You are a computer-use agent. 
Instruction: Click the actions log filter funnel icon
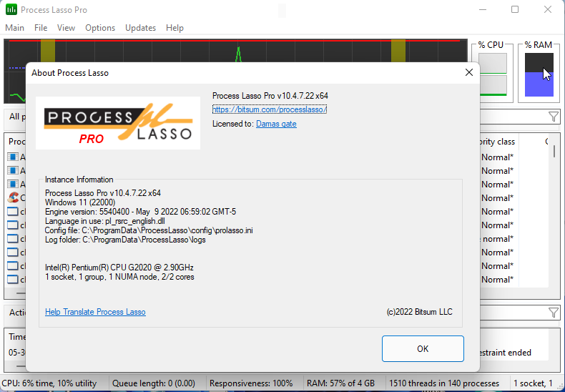(x=553, y=313)
